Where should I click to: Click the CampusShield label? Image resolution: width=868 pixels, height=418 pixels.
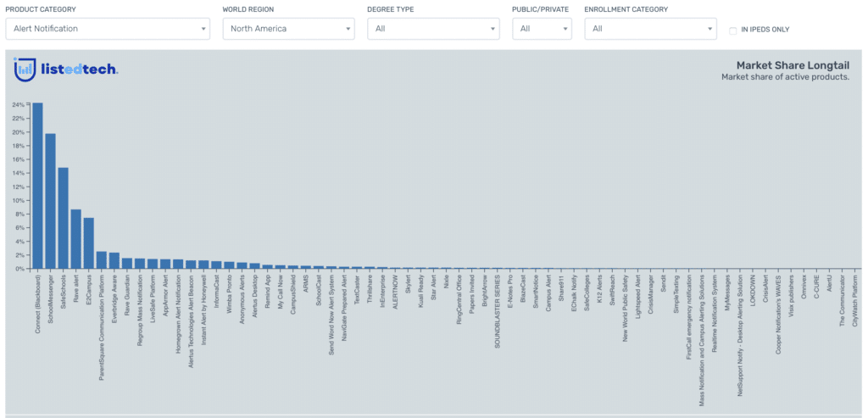point(292,293)
